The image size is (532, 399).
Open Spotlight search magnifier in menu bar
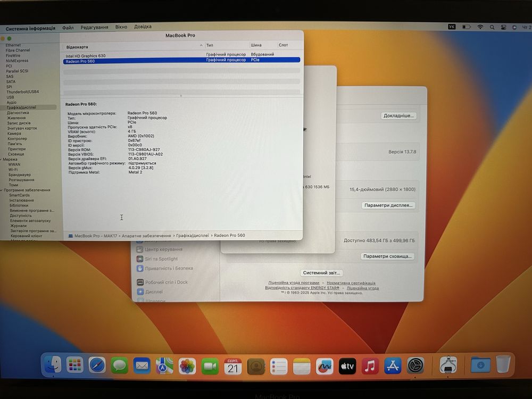tap(492, 27)
